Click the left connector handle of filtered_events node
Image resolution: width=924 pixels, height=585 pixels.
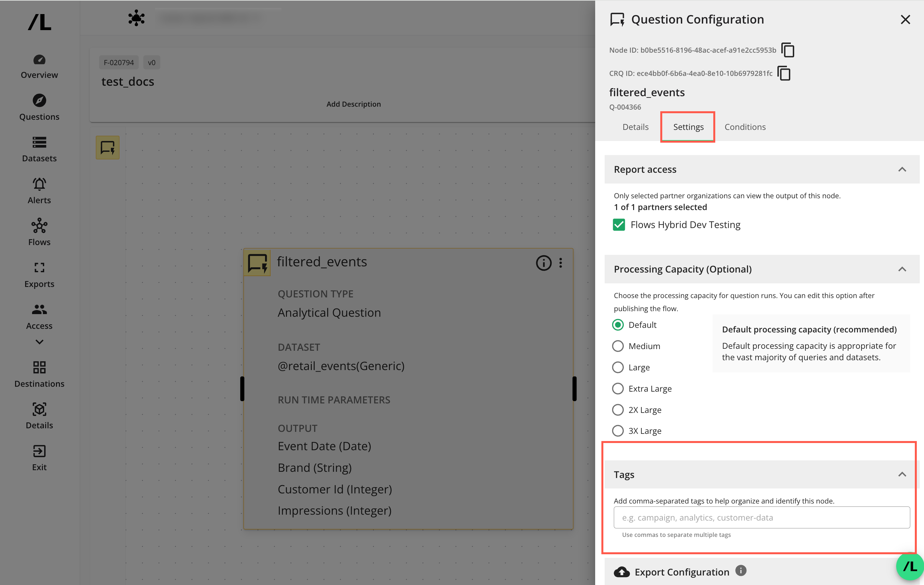click(x=242, y=389)
